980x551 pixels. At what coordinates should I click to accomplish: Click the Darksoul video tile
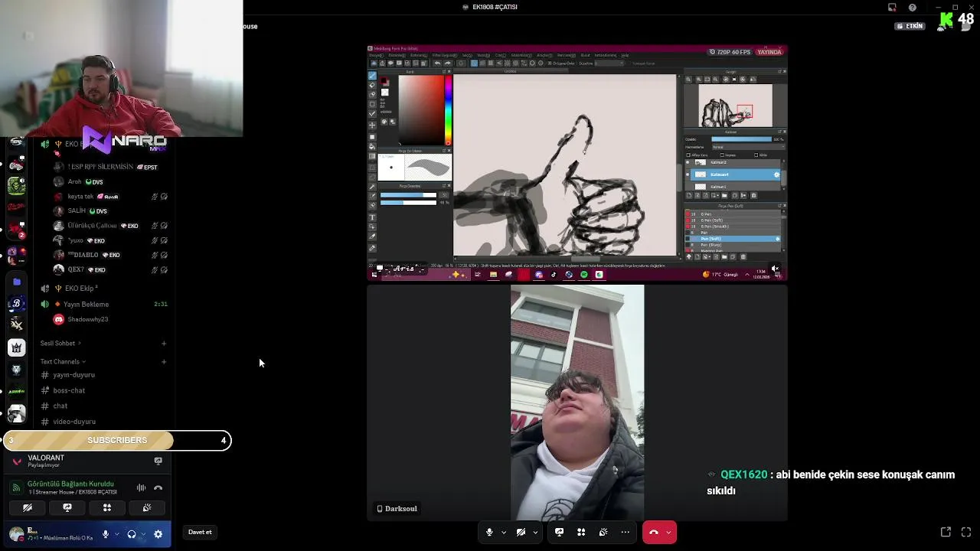(577, 403)
